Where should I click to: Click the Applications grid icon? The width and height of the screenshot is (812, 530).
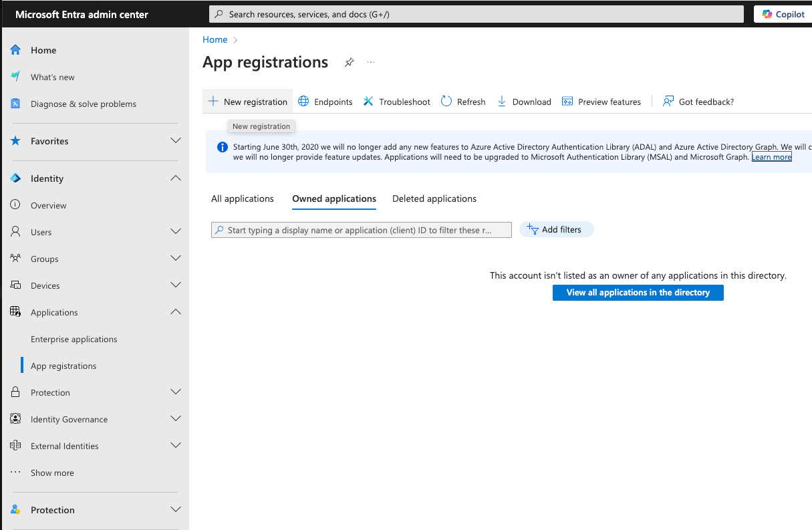click(x=15, y=312)
